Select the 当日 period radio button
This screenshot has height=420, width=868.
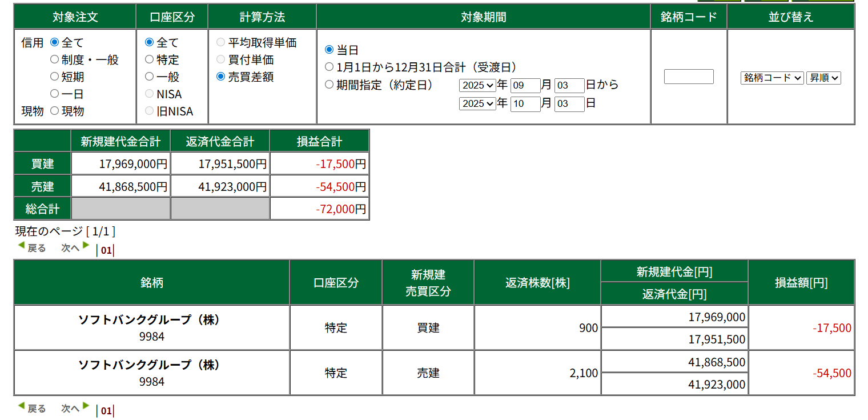tap(329, 50)
